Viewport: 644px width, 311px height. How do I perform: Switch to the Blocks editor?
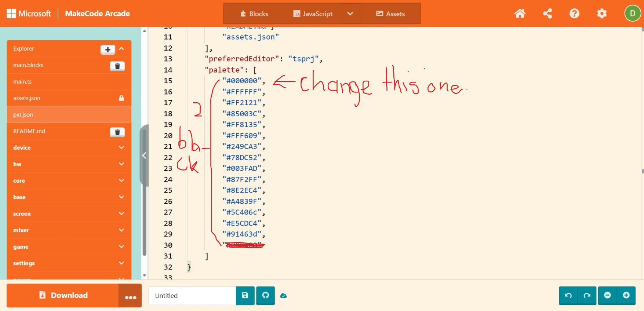point(254,14)
